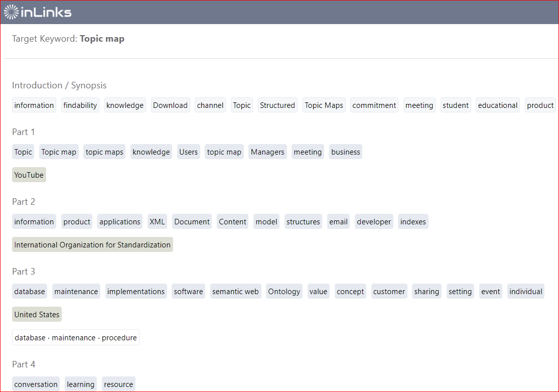
Task: Choose the "meeting" tag under Introduction / Synopsis
Action: click(420, 105)
